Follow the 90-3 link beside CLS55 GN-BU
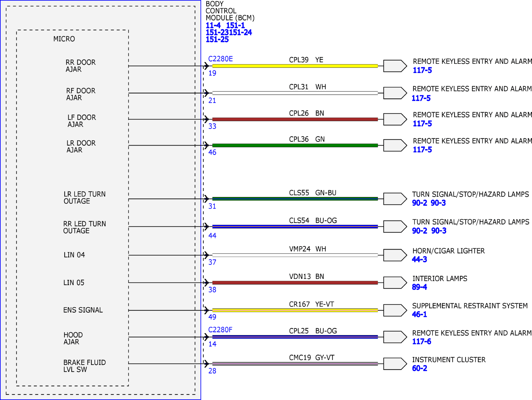The width and height of the screenshot is (532, 400). tap(438, 203)
